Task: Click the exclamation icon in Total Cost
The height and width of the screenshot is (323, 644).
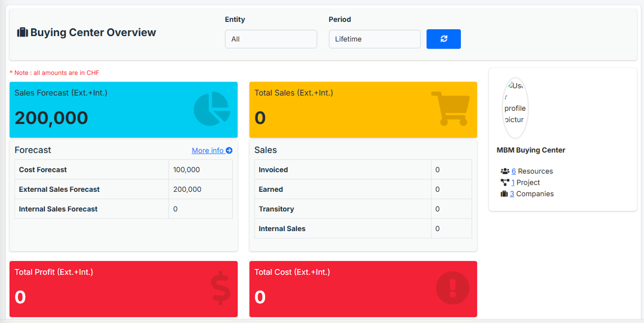Action: (x=452, y=288)
